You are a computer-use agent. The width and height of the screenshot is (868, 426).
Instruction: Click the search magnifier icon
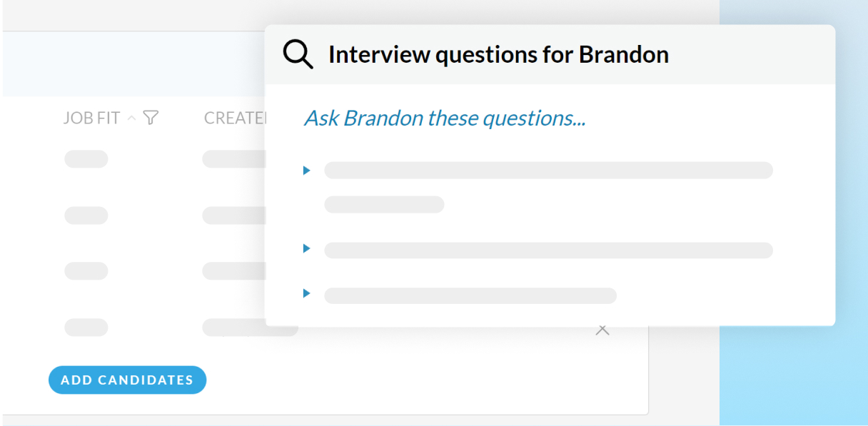point(298,54)
